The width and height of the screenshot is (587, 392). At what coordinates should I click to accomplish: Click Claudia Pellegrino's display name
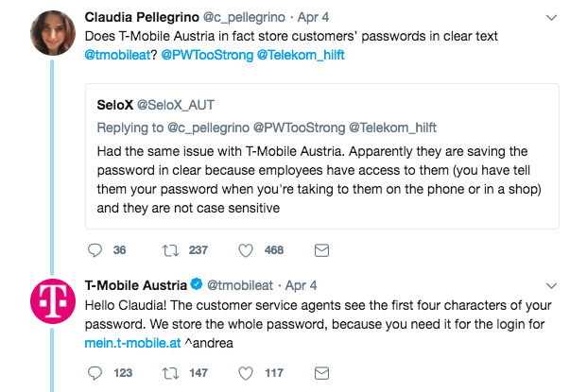140,17
